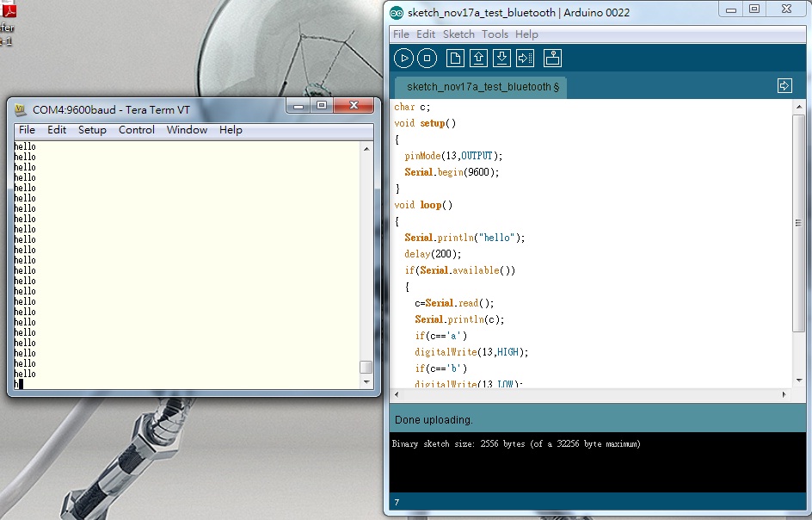Click the Tera Term icon in title bar
The height and width of the screenshot is (520, 812).
pos(20,109)
